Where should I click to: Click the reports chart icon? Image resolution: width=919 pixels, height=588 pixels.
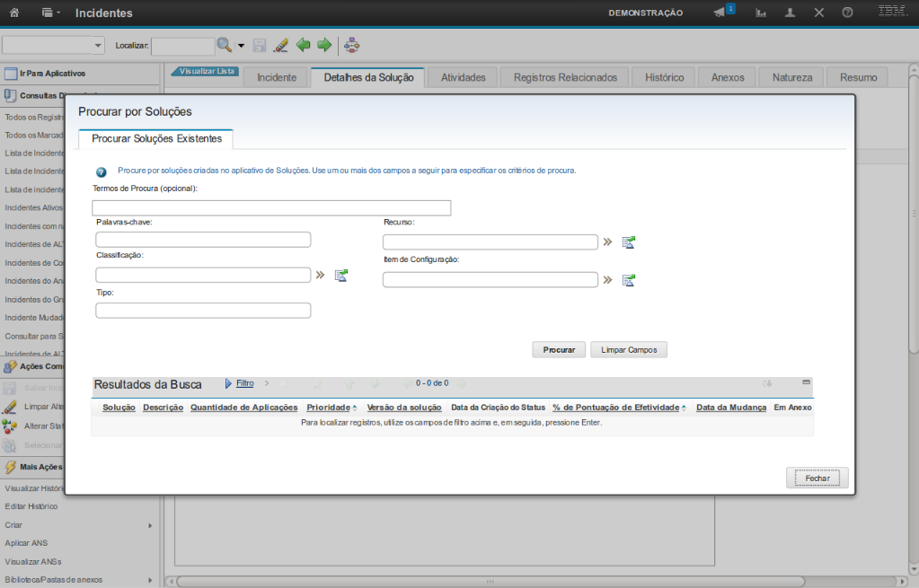[761, 13]
